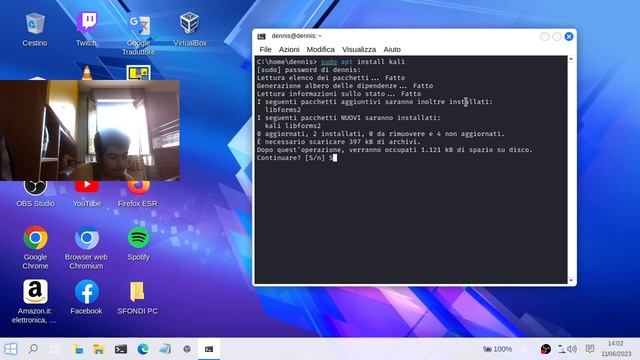Close the terminal with blue X button

click(569, 36)
